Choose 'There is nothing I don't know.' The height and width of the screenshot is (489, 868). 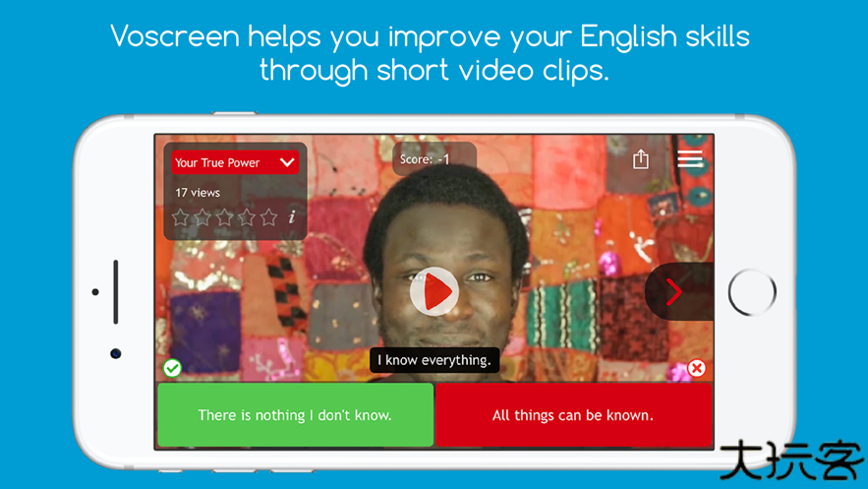click(296, 415)
